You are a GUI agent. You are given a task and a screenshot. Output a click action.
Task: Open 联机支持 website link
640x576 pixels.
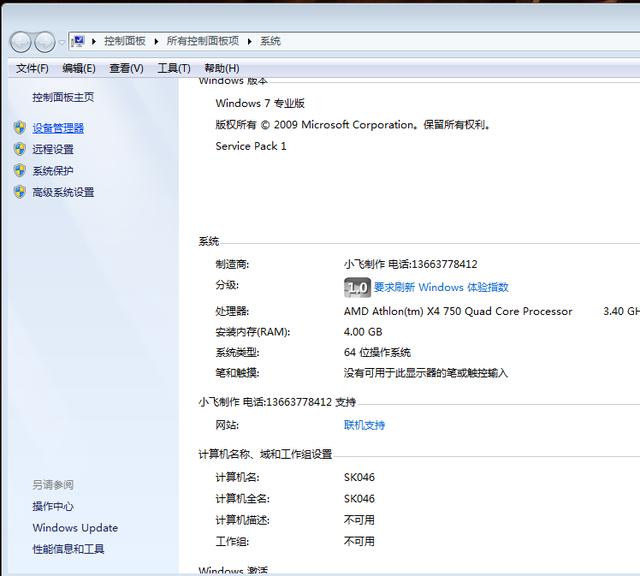[x=364, y=425]
